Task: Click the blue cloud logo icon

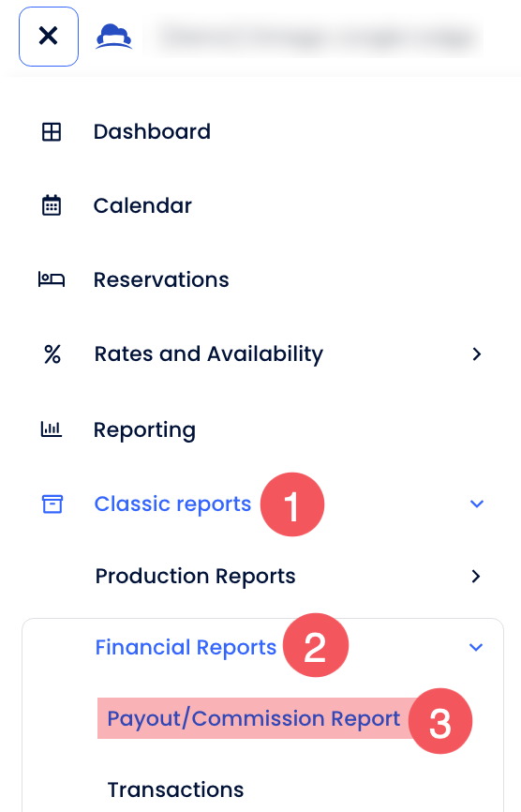Action: [113, 37]
